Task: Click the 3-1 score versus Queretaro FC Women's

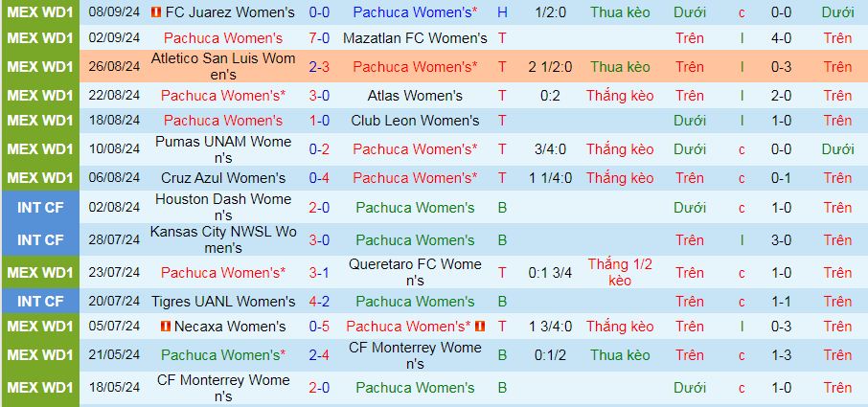Action: pyautogui.click(x=319, y=273)
